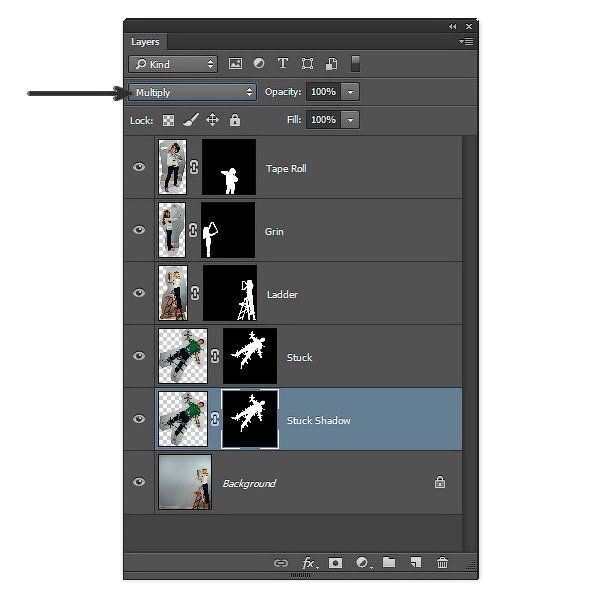Lock image pixels brush icon
This screenshot has width=600, height=603.
[191, 120]
